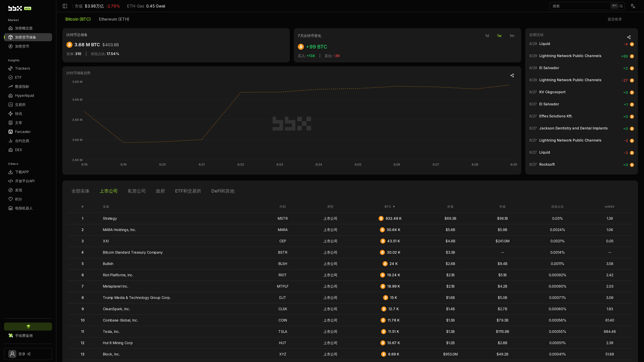Select the 全部实体 entity tab
Screen dimensions: 644x362
[80, 191]
